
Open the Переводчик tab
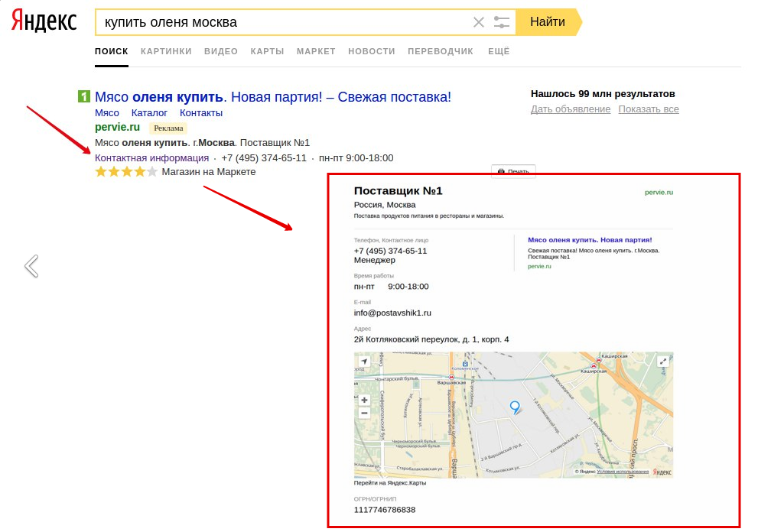coord(441,51)
